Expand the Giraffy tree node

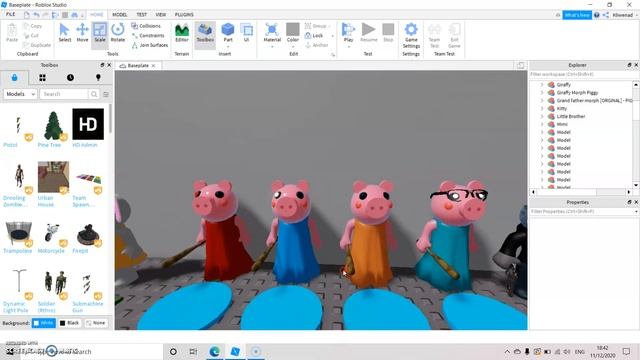pos(542,84)
